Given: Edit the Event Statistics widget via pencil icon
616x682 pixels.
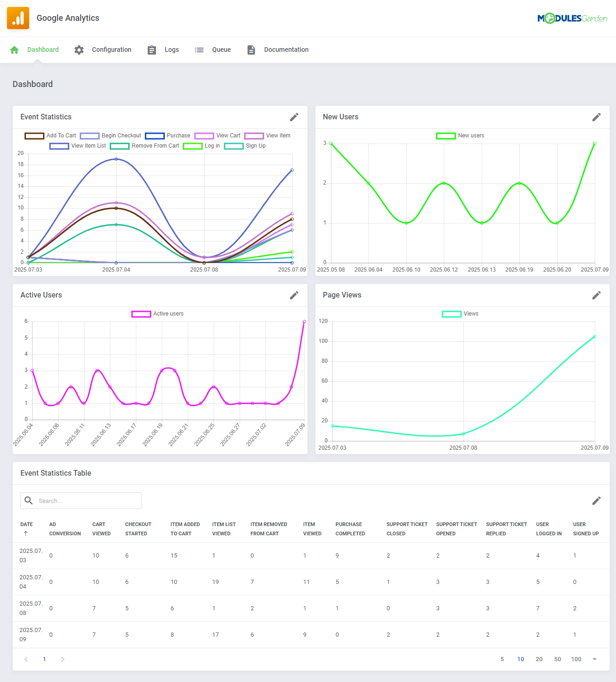Looking at the screenshot, I should tap(294, 117).
